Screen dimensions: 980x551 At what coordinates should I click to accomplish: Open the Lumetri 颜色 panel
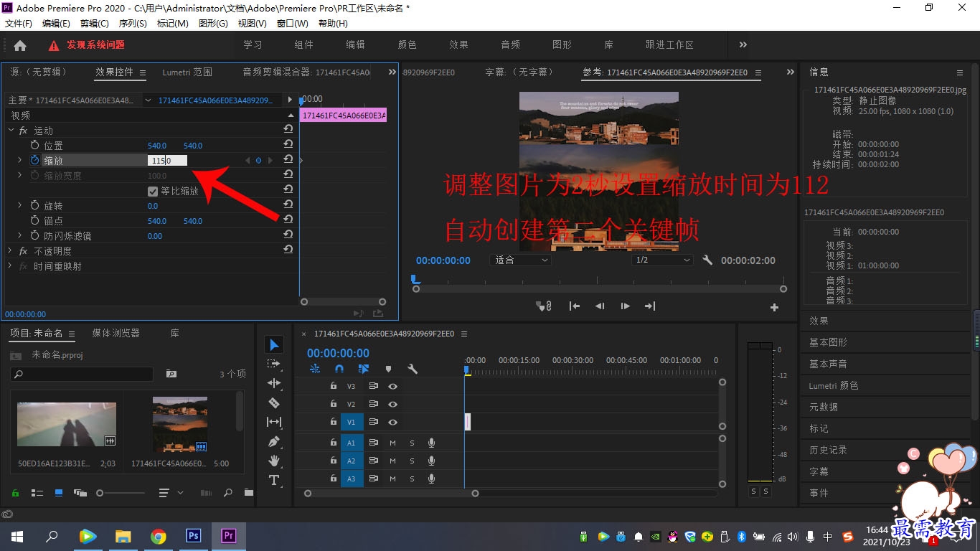(x=834, y=385)
